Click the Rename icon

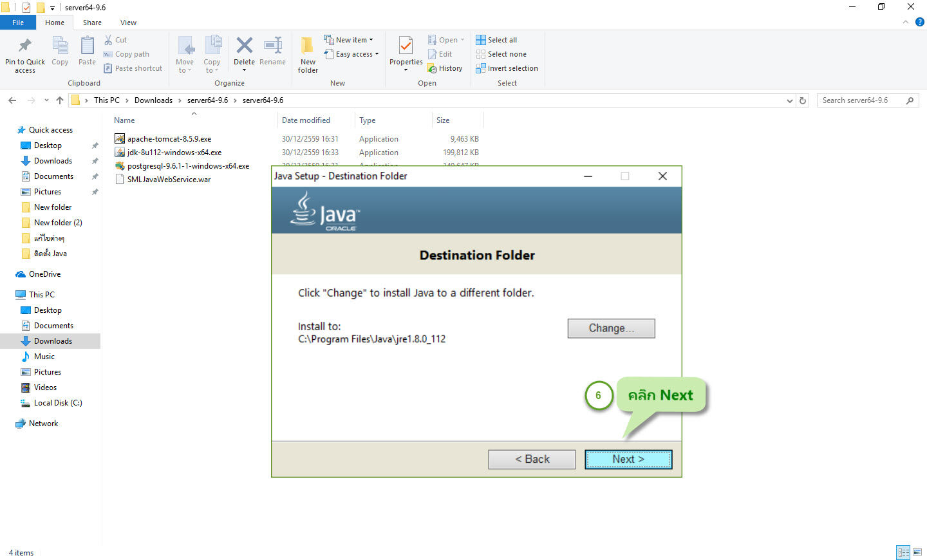tap(273, 45)
